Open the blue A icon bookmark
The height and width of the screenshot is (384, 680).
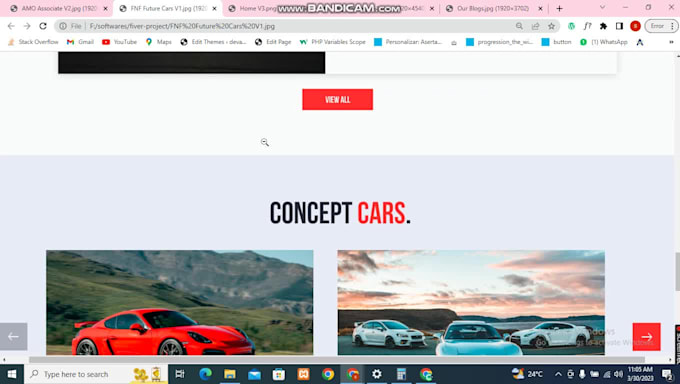tap(640, 42)
